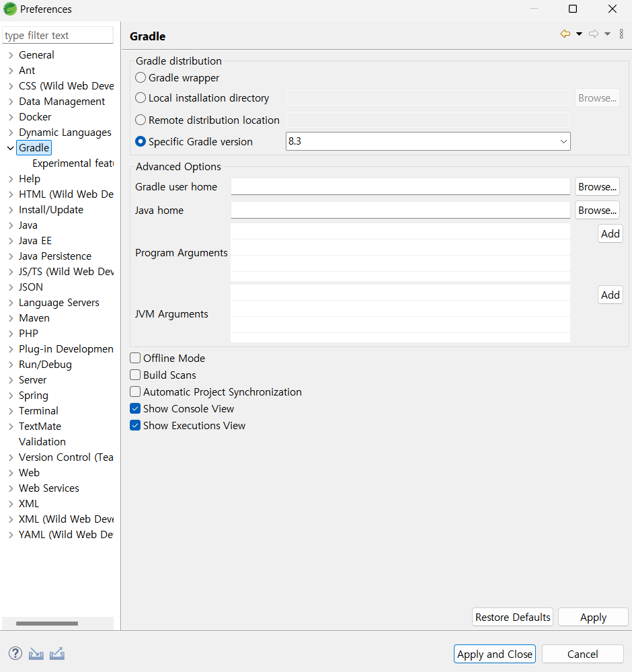Add a Program Argument
The width and height of the screenshot is (632, 672).
tap(610, 233)
